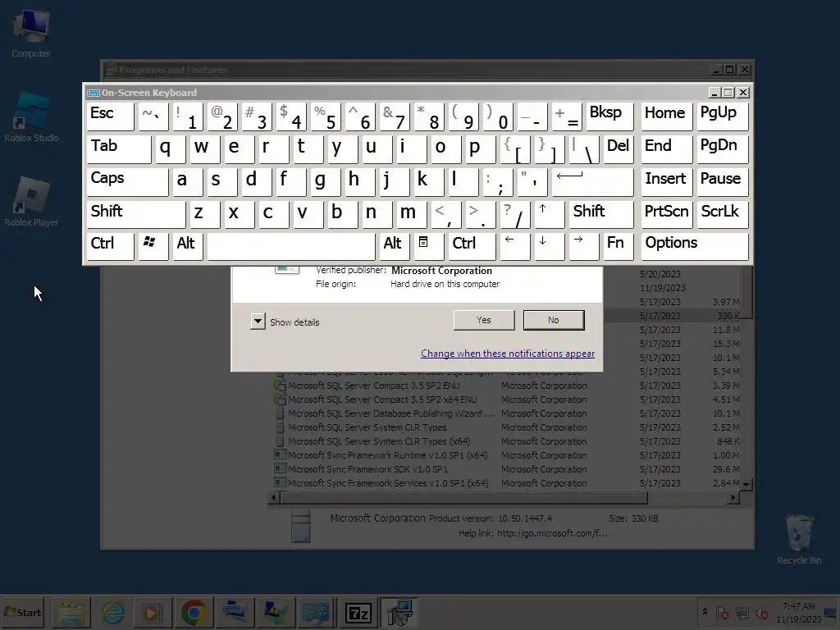Expand Show details in the UAC dialog
This screenshot has height=630, width=840.
[258, 322]
